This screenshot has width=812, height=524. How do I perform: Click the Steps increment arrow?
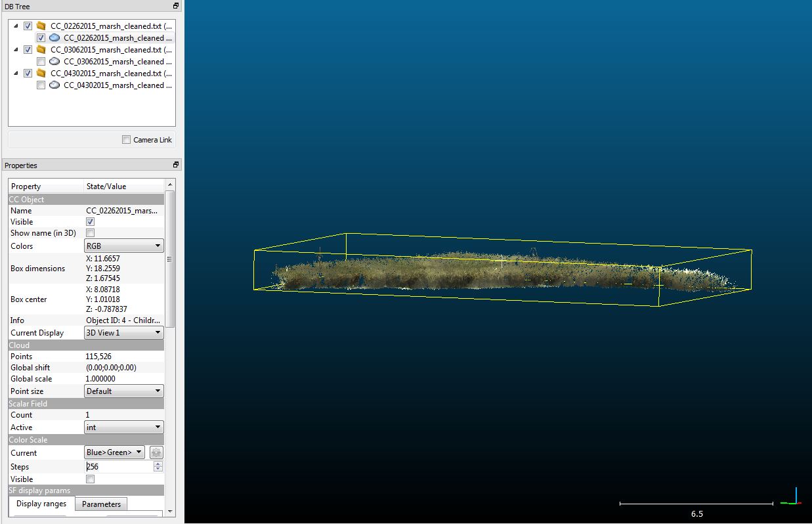tap(158, 463)
